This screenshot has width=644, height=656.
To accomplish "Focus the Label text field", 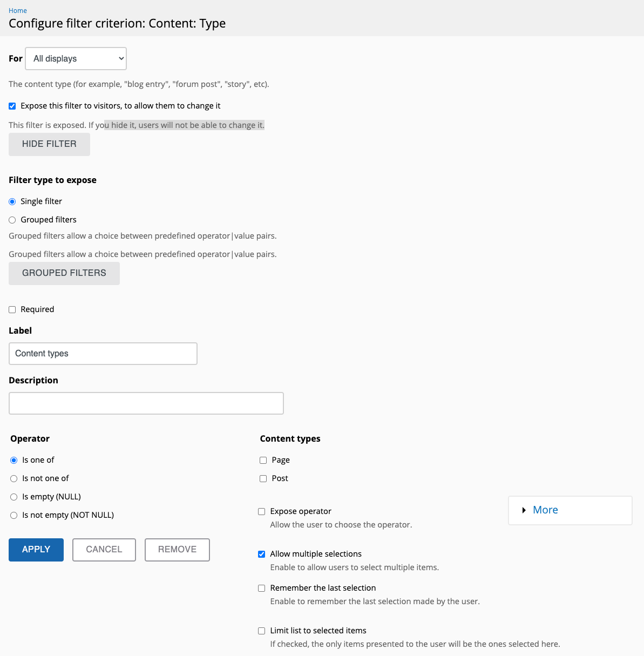I will [x=103, y=354].
